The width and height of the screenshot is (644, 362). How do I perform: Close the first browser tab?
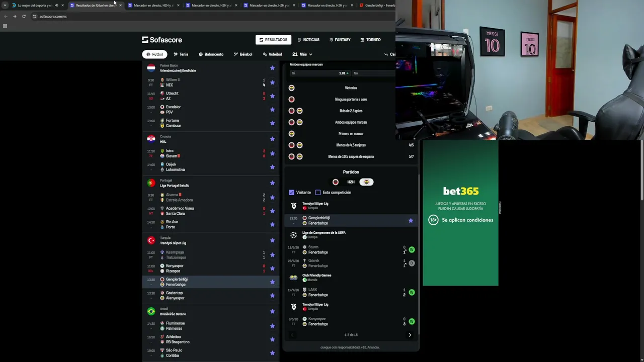[x=62, y=5]
